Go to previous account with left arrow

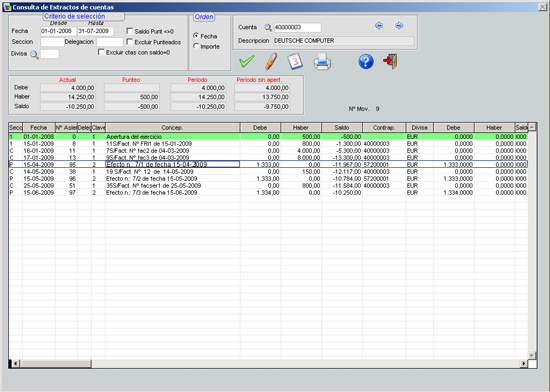[378, 26]
